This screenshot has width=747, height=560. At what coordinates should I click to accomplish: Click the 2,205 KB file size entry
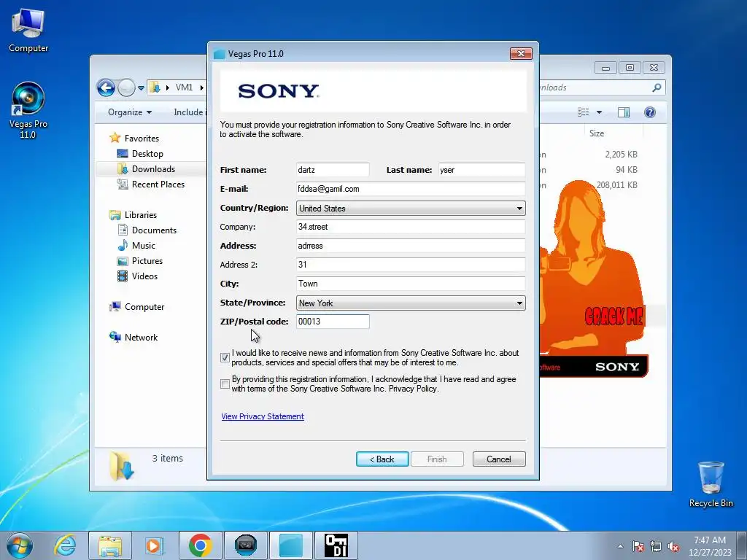click(622, 155)
